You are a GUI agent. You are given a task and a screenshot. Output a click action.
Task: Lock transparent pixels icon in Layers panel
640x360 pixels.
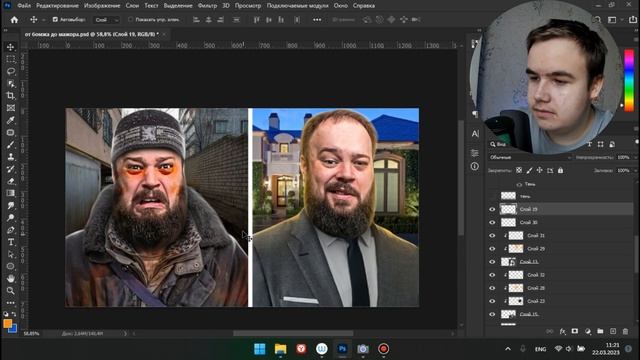tap(519, 170)
